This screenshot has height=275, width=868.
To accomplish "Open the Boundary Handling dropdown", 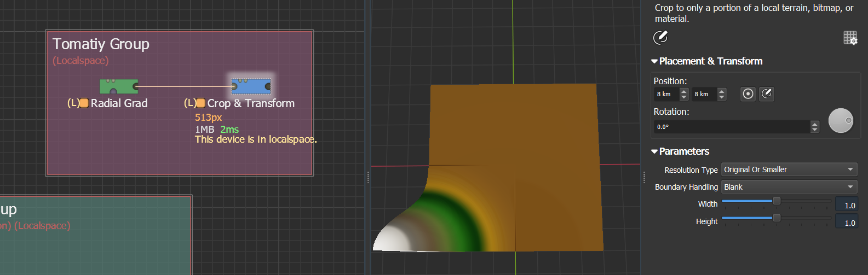I will tap(789, 187).
